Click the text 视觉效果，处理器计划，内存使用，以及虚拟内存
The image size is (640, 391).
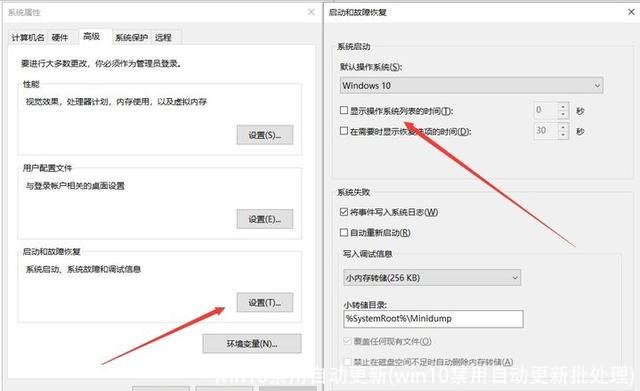[116, 102]
